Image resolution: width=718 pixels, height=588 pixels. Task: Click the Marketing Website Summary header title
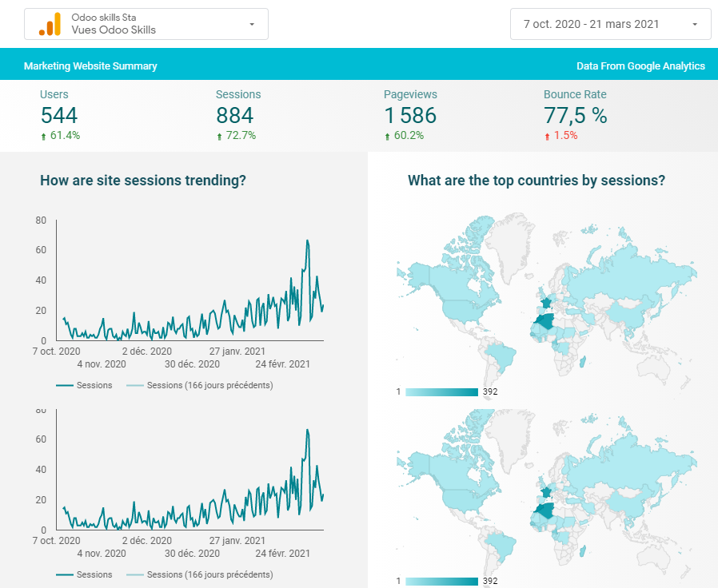pyautogui.click(x=90, y=66)
